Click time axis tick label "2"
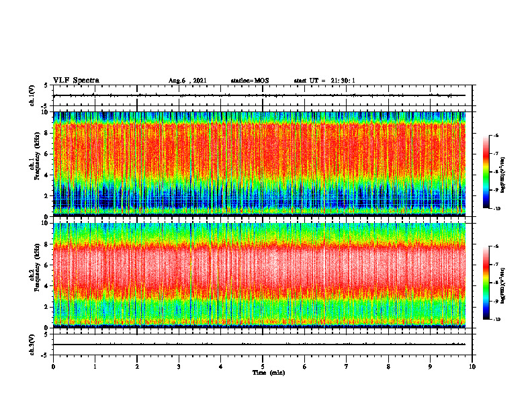Image resolution: width=532 pixels, height=411 pixels. [x=137, y=367]
